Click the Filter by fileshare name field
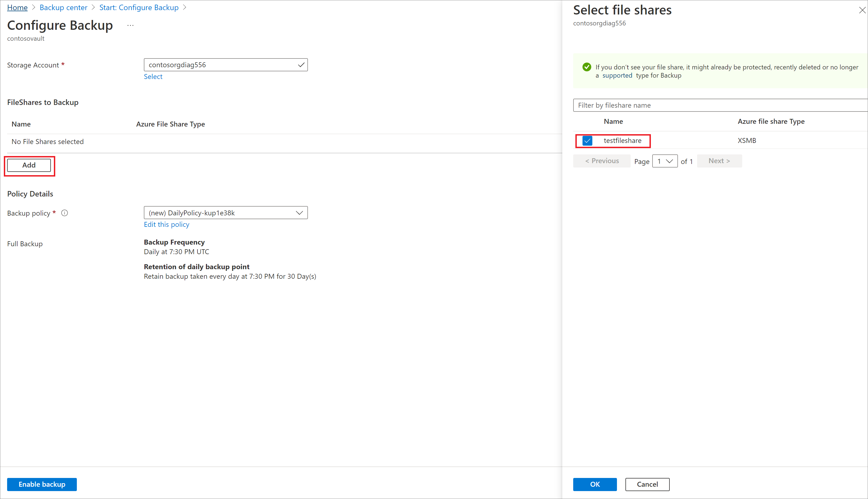Image resolution: width=868 pixels, height=499 pixels. pos(720,105)
